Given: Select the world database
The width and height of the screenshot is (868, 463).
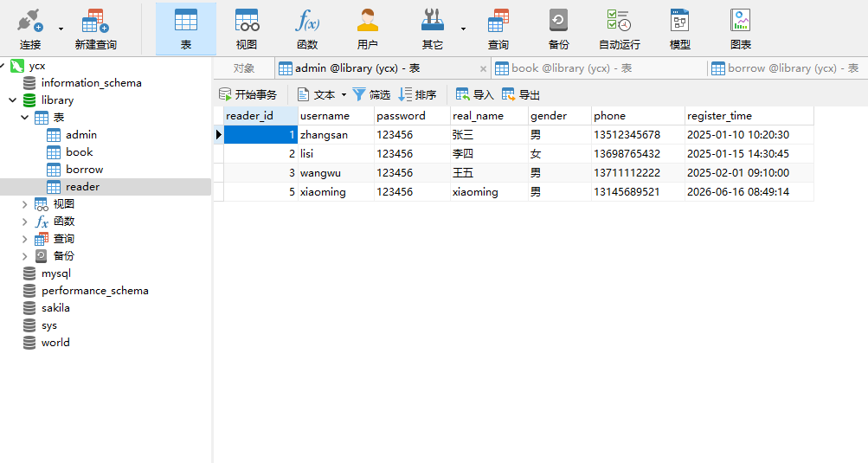Looking at the screenshot, I should pos(55,342).
